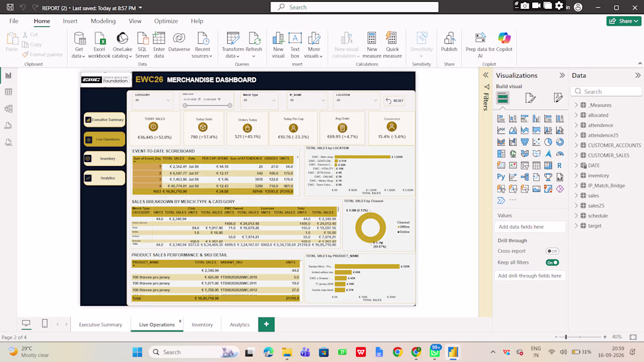Click the Executive Summary dashboard nav button
This screenshot has height=362, width=644.
click(104, 119)
